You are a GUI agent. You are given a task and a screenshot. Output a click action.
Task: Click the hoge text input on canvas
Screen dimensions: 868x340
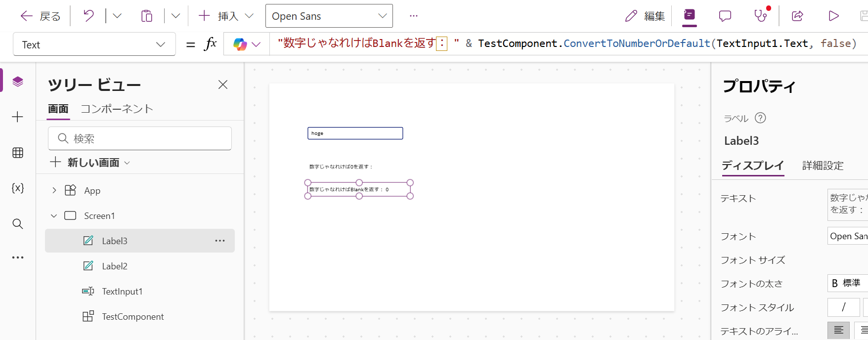(355, 133)
